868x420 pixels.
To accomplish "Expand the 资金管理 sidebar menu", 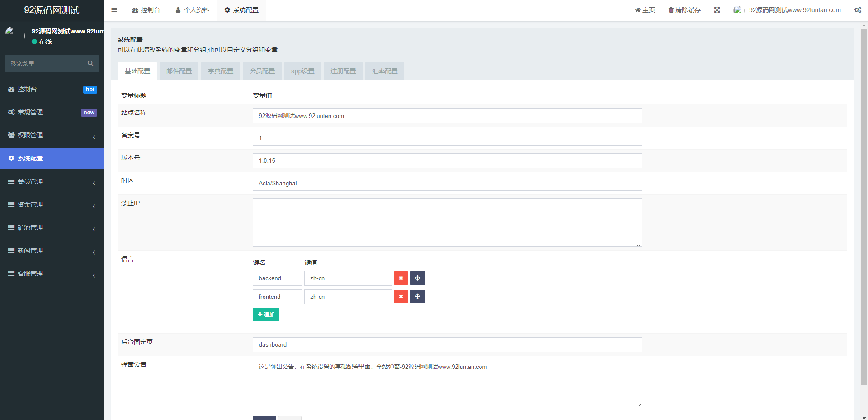I will (x=52, y=204).
